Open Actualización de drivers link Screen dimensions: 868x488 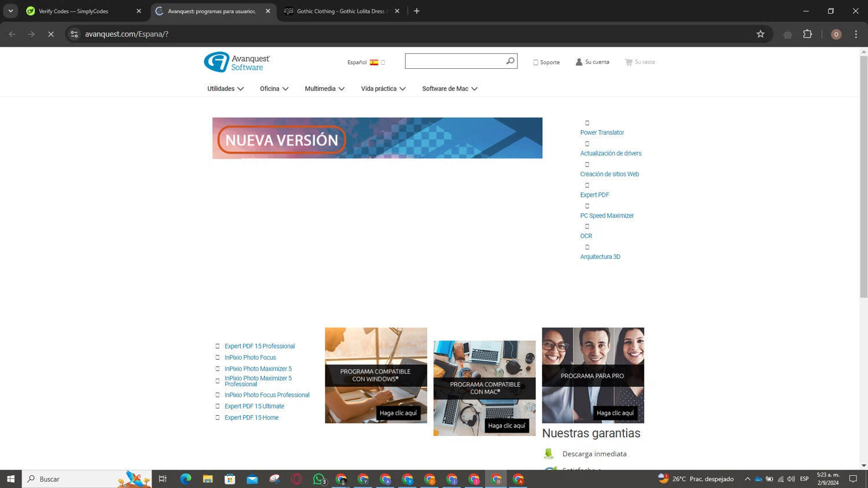(x=610, y=153)
